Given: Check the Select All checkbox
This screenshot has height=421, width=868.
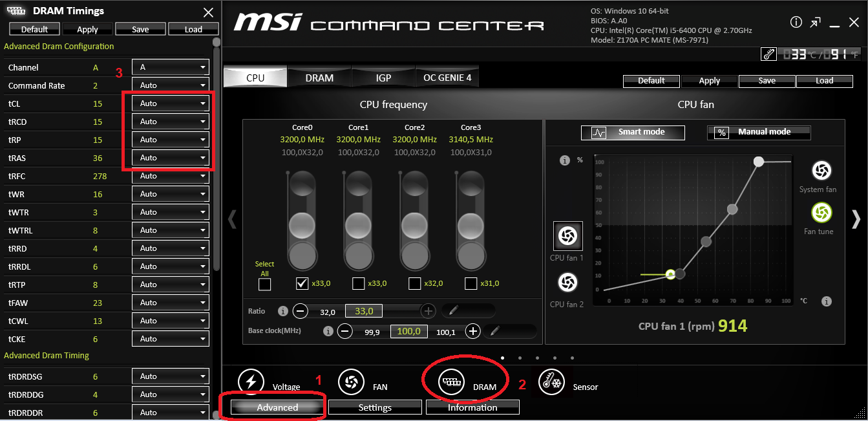Looking at the screenshot, I should 264,283.
